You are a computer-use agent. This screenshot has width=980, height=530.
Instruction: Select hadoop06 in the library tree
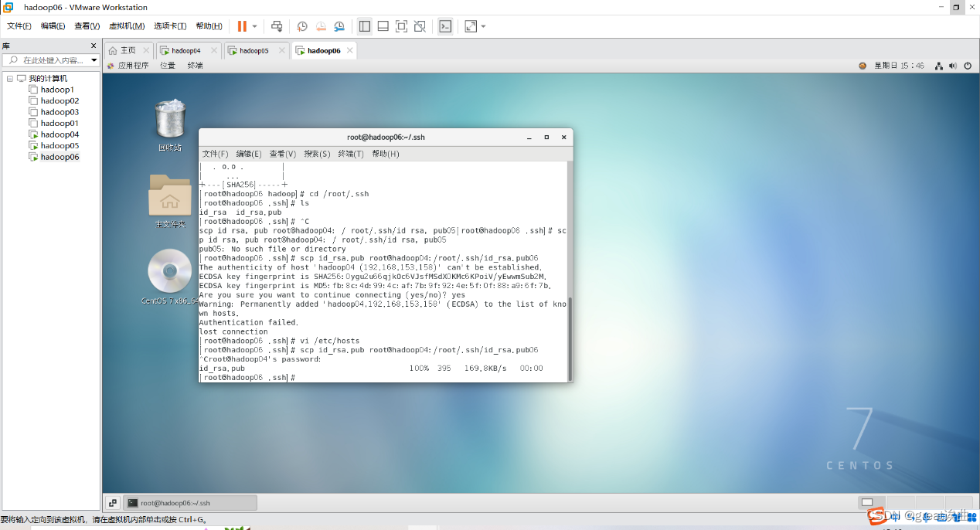[60, 157]
